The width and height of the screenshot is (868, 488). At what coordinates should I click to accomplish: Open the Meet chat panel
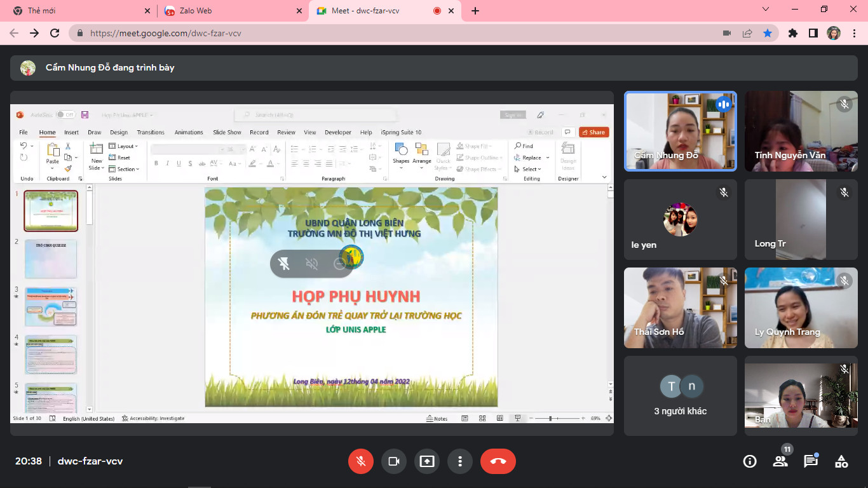(810, 461)
